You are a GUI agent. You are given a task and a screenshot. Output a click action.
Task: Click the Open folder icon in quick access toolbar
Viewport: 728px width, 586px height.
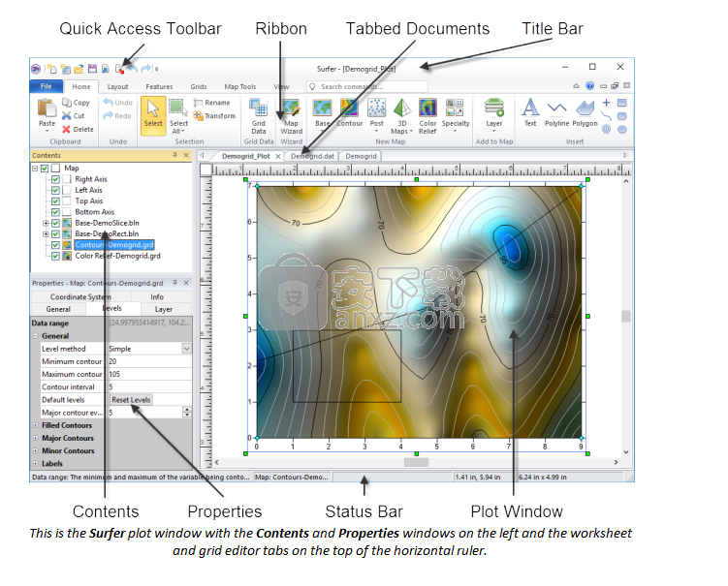click(79, 69)
